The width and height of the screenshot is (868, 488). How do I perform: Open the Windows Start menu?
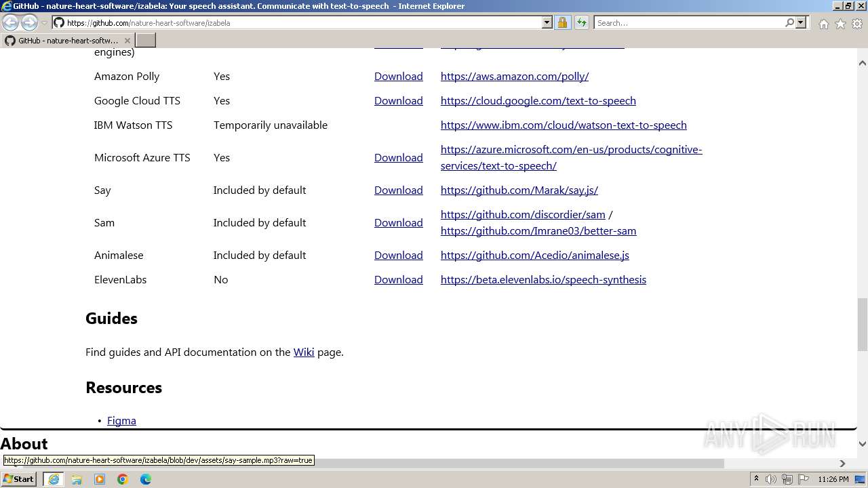(19, 479)
